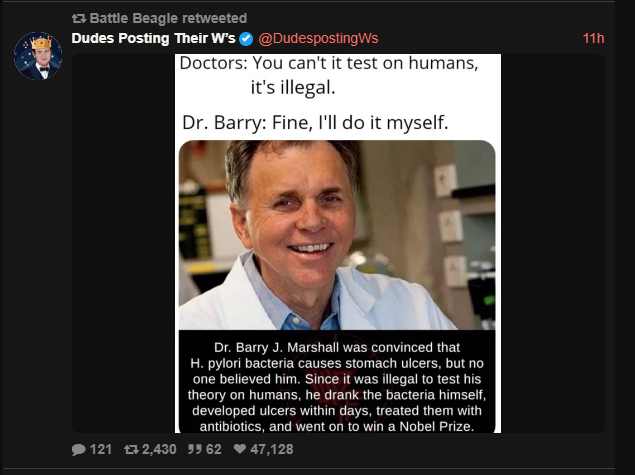Screen dimensions: 635x475
Task: Click the blue verified badge
Action: tap(245, 38)
